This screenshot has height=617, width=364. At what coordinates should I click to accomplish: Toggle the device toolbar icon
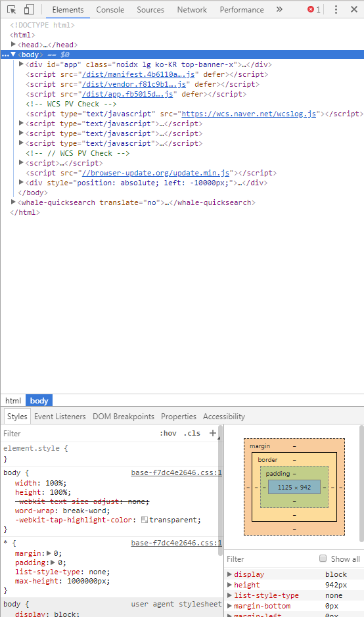pos(29,9)
